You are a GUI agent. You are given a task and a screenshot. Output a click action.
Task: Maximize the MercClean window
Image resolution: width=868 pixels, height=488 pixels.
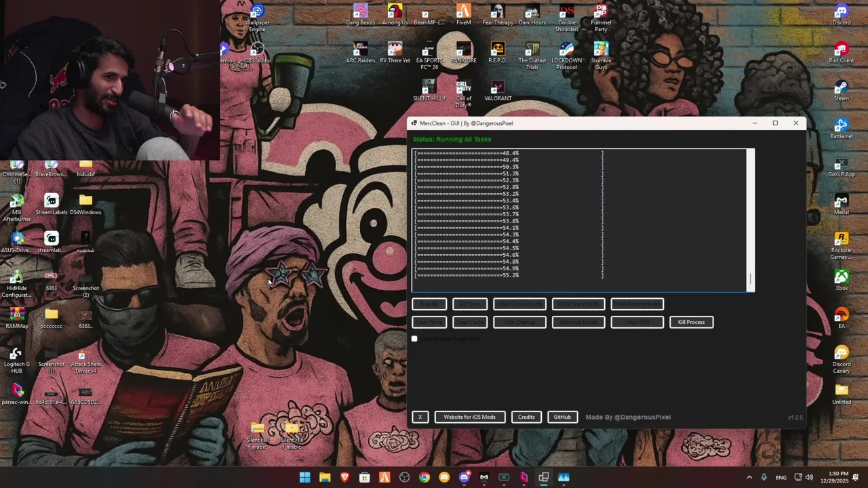[x=775, y=123]
